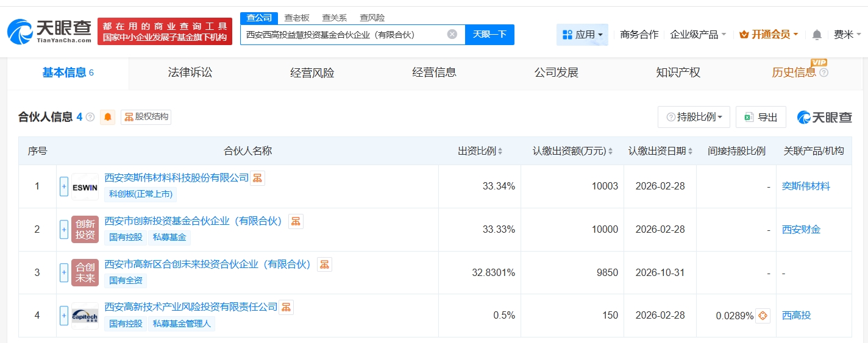Image resolution: width=868 pixels, height=343 pixels.
Task: Open the 应用 apps dropdown
Action: point(582,35)
